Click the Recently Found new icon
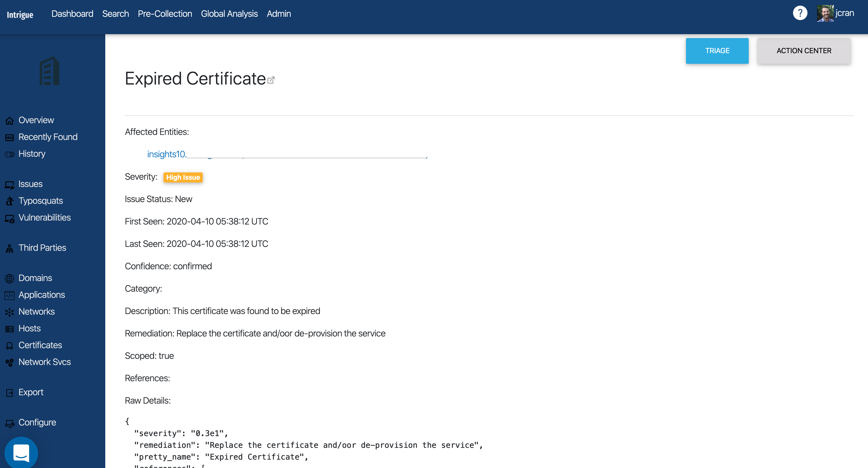The image size is (868, 468). (x=10, y=137)
